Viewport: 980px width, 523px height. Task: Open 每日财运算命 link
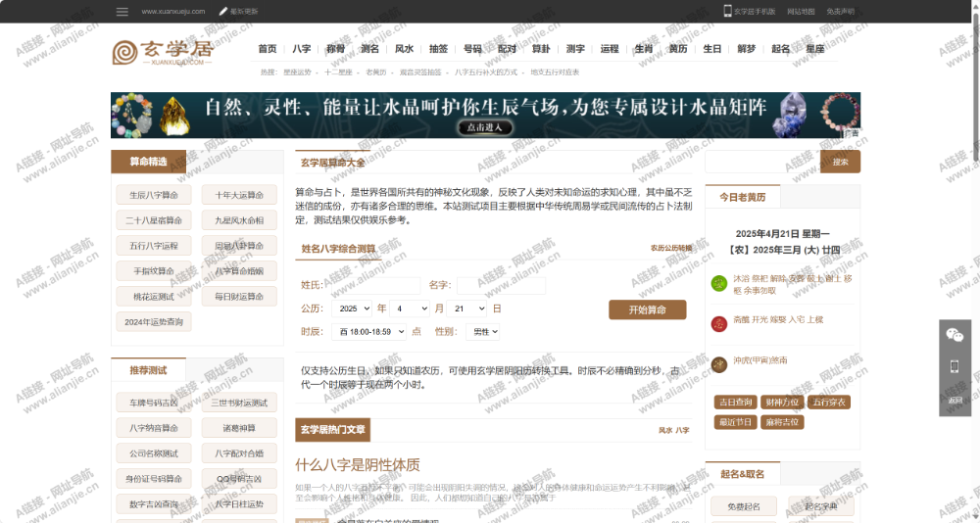point(239,296)
